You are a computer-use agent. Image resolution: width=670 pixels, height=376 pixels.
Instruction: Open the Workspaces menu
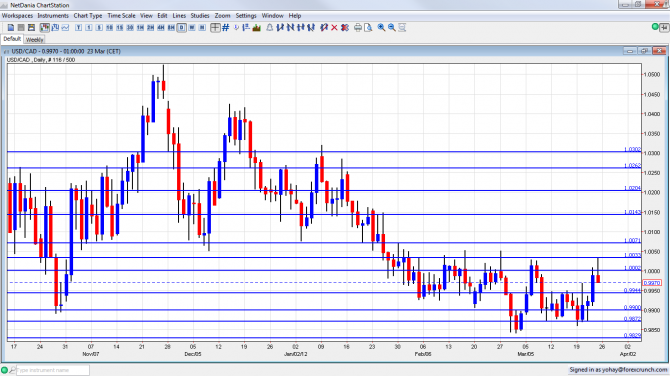coord(18,16)
